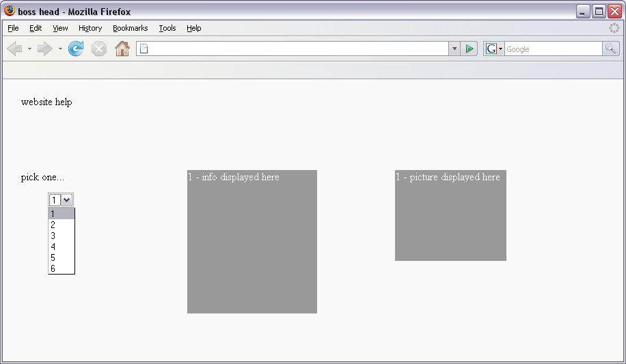The width and height of the screenshot is (626, 364).
Task: Choose option 1 in the list
Action: 61,214
